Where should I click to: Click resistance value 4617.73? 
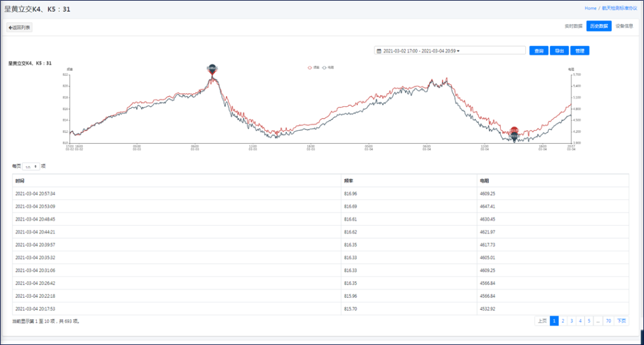[488, 245]
